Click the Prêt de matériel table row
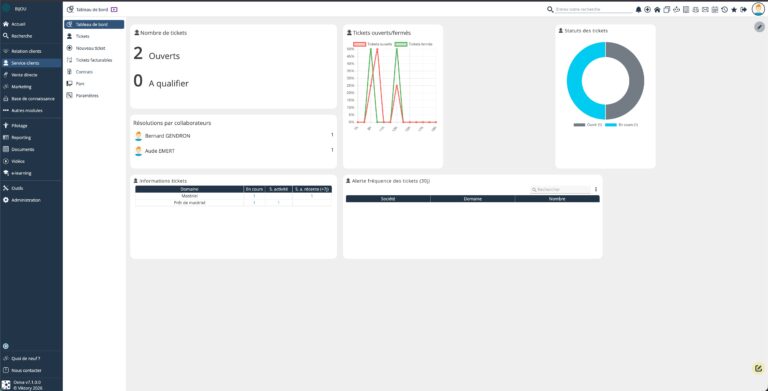The width and height of the screenshot is (768, 391). [x=234, y=202]
